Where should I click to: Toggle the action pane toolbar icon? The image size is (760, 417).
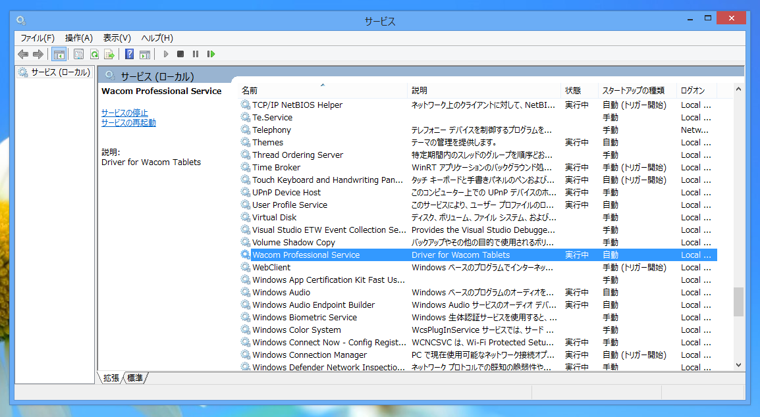tap(144, 54)
